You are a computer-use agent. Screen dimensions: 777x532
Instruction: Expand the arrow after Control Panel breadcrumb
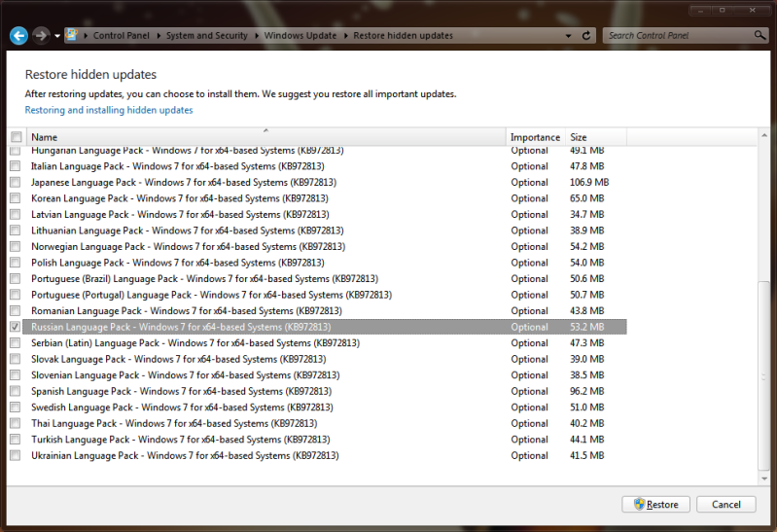159,36
